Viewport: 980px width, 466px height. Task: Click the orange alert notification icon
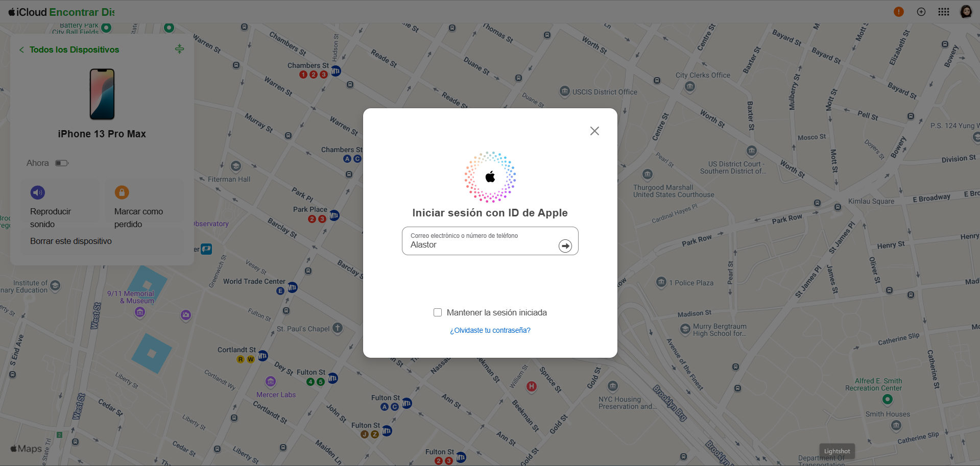[898, 12]
